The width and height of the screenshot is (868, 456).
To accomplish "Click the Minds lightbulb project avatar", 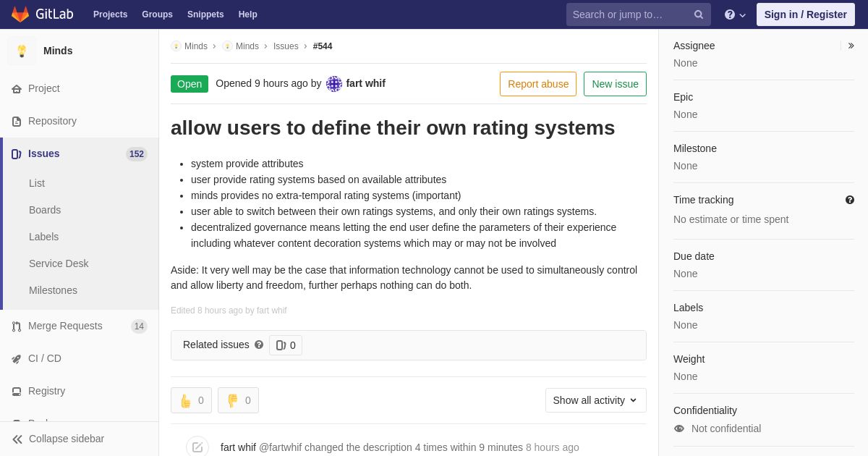I will coord(22,51).
